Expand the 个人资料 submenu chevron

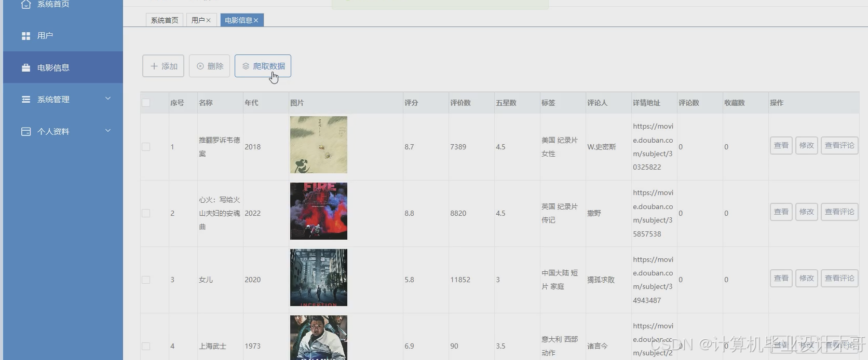tap(108, 131)
